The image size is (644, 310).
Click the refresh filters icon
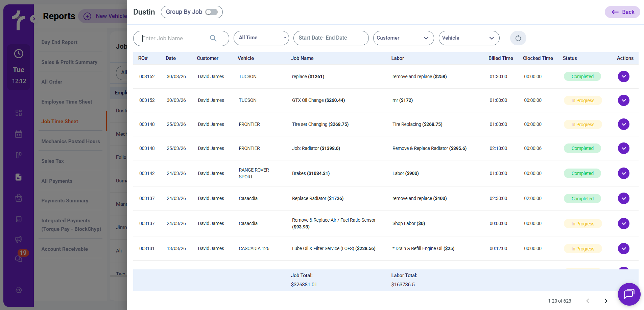[518, 38]
